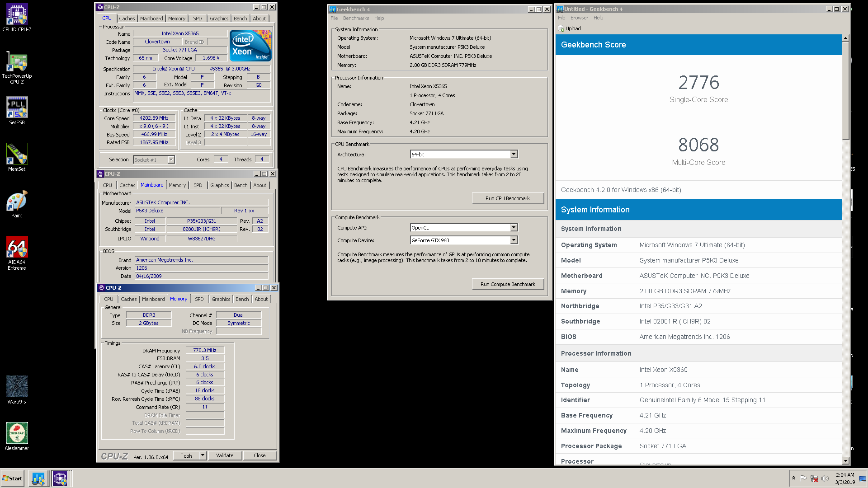Click the scroll up arrow in Geekbench results
Image resolution: width=868 pixels, height=488 pixels.
tap(846, 38)
